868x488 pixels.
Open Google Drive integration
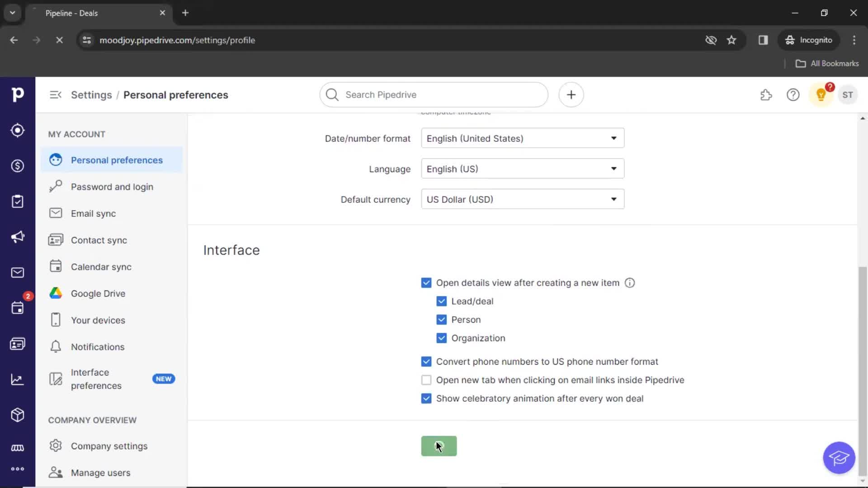[x=97, y=293]
